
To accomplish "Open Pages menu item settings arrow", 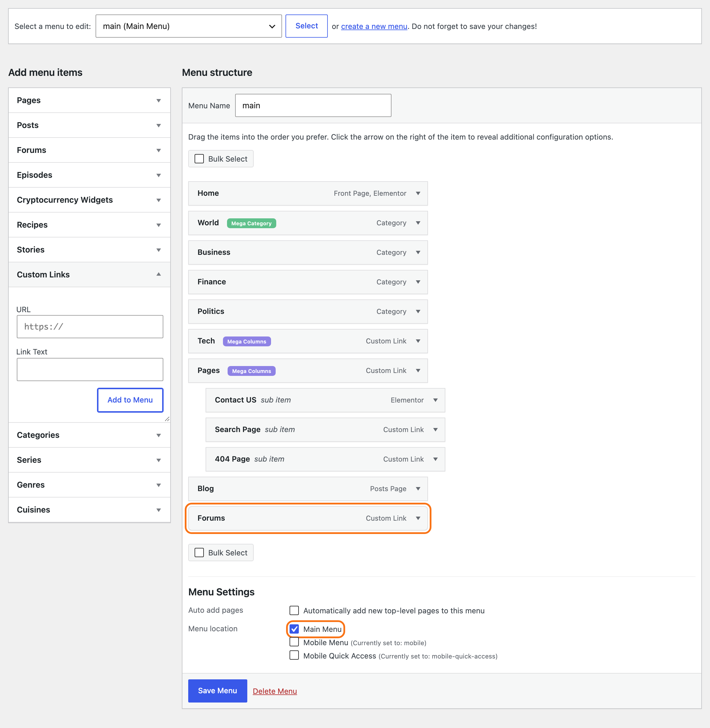I will coord(418,371).
